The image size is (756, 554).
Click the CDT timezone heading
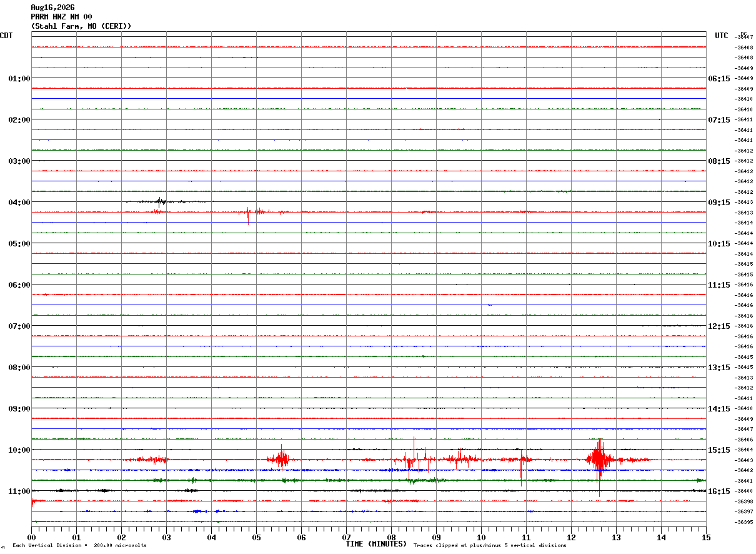(x=6, y=36)
